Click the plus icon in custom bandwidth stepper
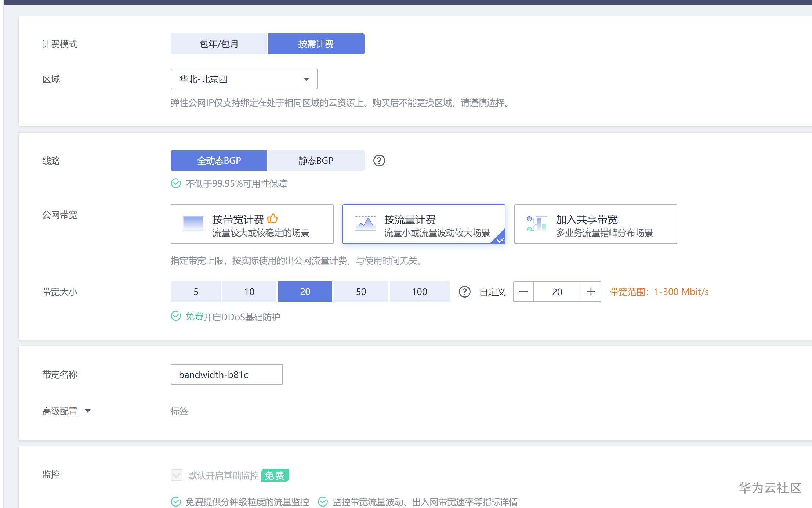The width and height of the screenshot is (812, 508). [591, 292]
